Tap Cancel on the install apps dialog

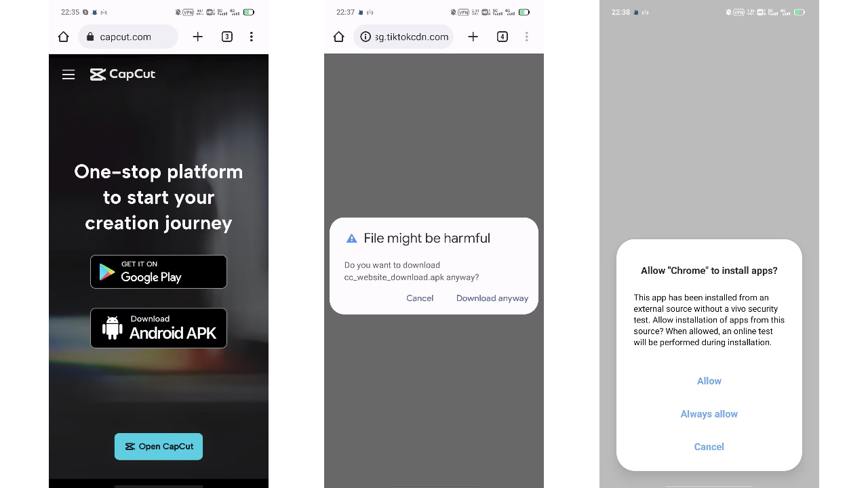tap(709, 447)
